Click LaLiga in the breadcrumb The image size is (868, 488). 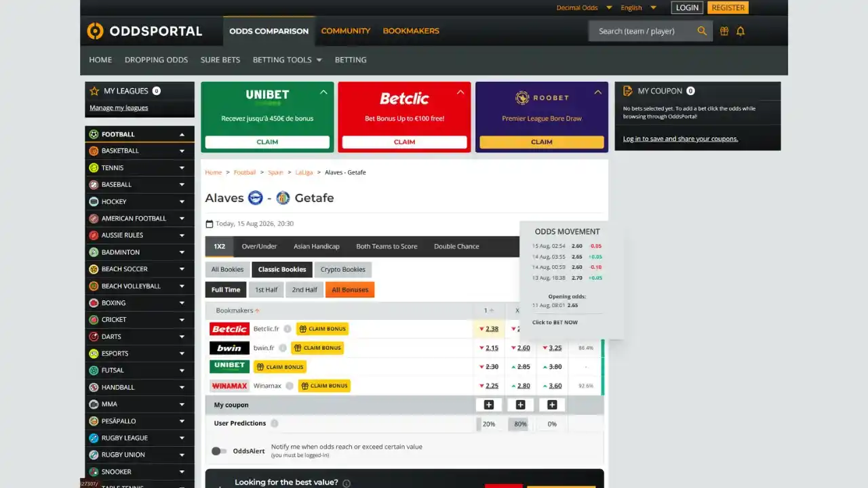tap(304, 173)
